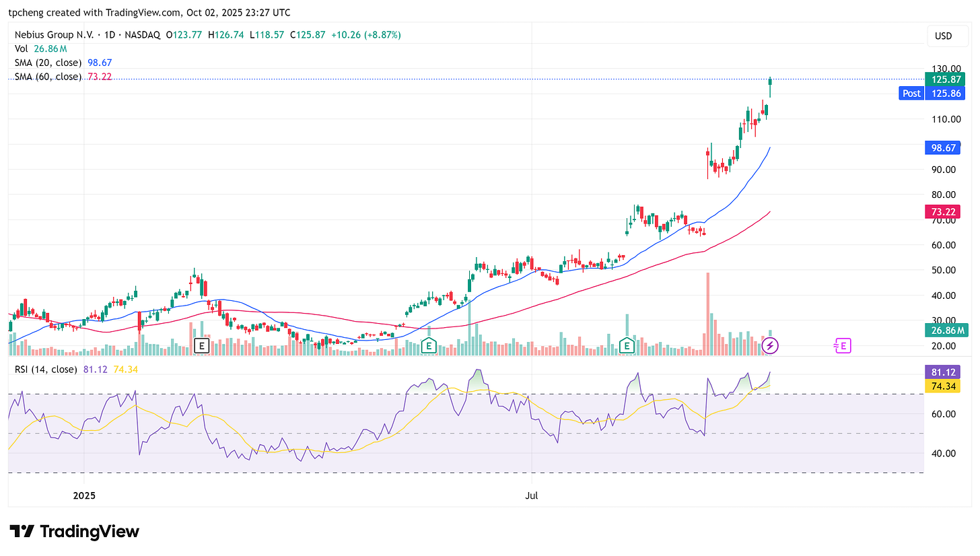Click the blue 98.67 SMA axis label
980x556 pixels.
[x=942, y=147]
